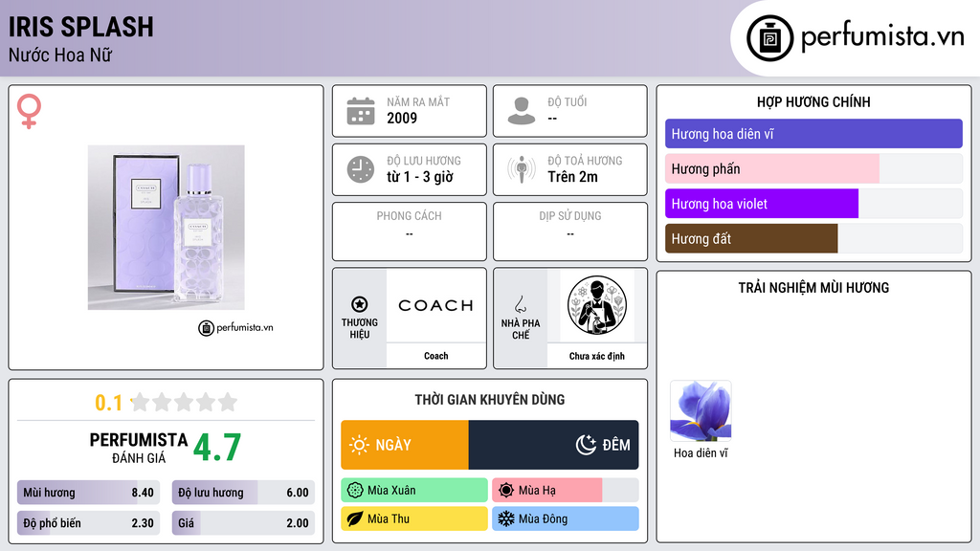Click the pink Hương phấn accord bar

click(772, 168)
